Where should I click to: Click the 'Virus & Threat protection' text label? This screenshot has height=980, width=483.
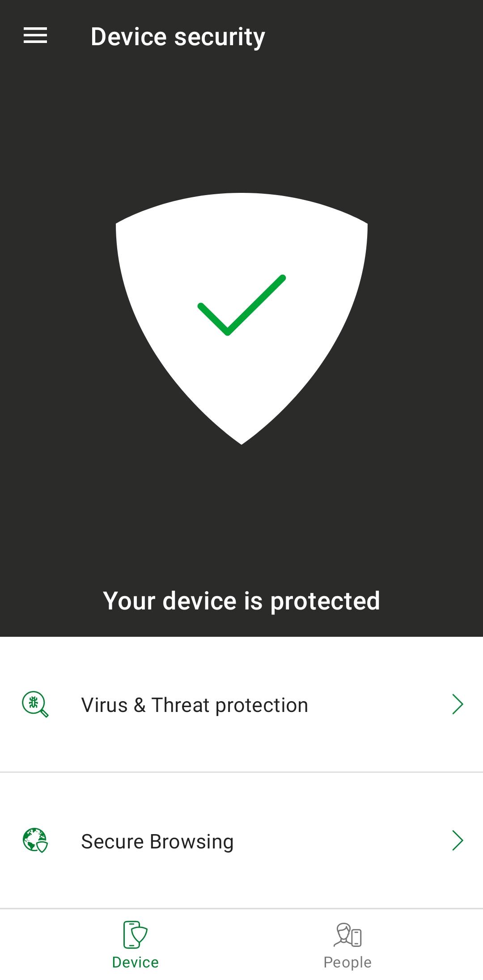(195, 705)
